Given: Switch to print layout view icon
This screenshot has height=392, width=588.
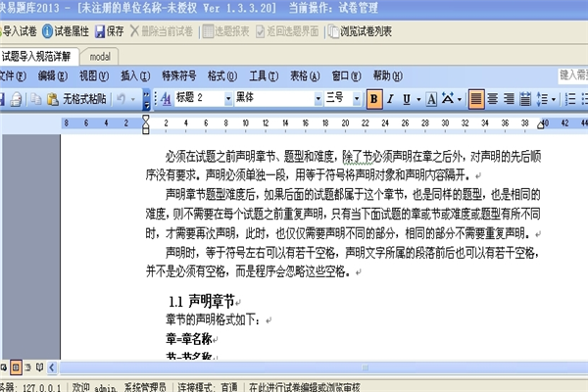Looking at the screenshot, I should 16,367.
